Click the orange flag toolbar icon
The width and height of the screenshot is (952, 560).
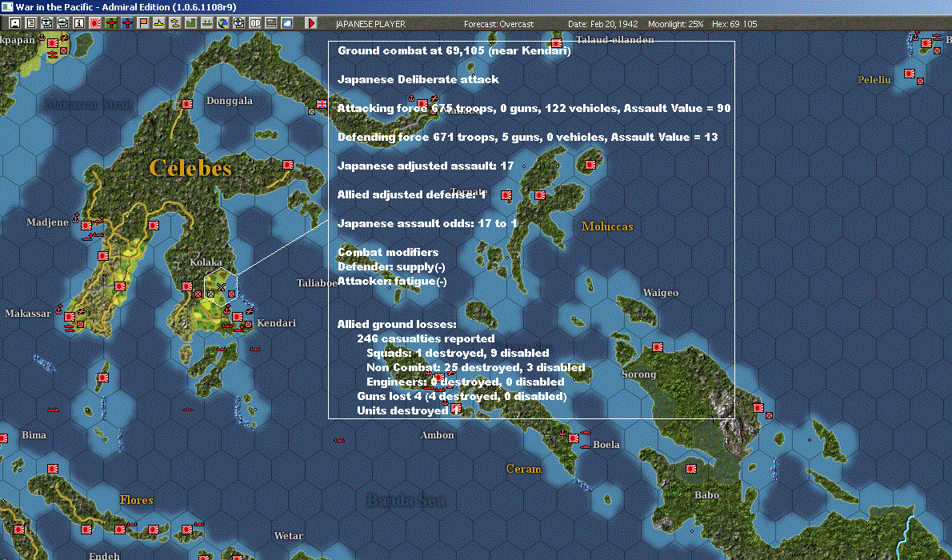(143, 23)
